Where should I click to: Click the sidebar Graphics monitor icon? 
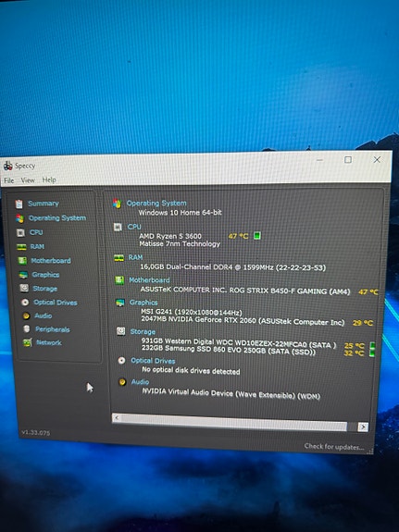pyautogui.click(x=23, y=275)
